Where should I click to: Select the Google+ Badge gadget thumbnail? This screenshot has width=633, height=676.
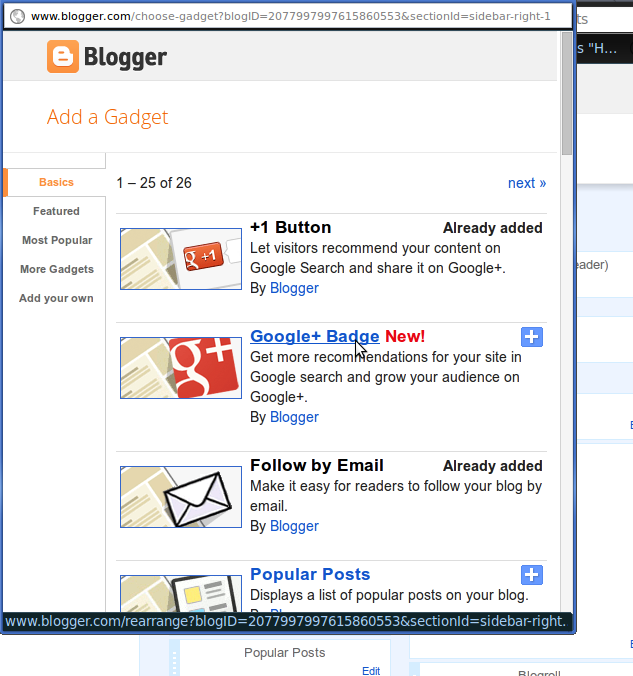181,368
